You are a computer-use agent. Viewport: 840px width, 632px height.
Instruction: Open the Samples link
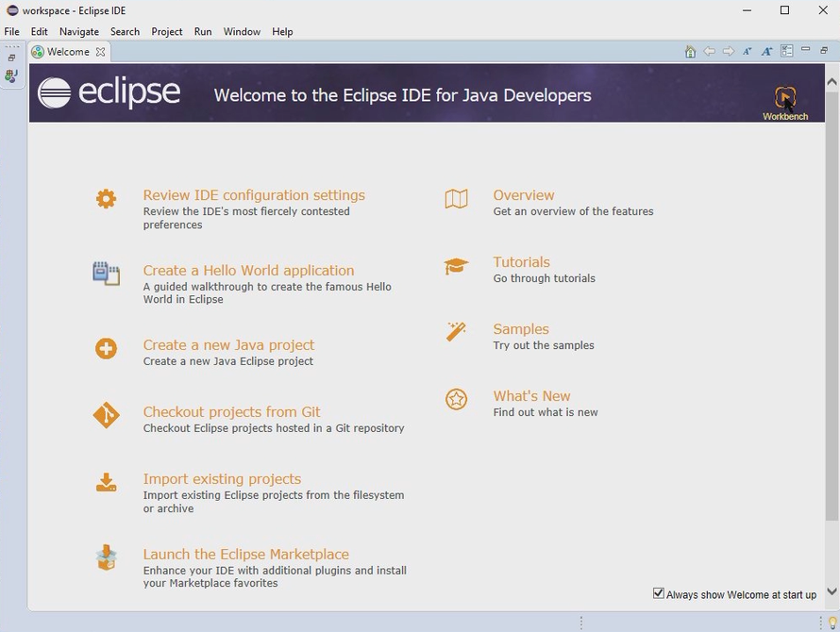(521, 329)
